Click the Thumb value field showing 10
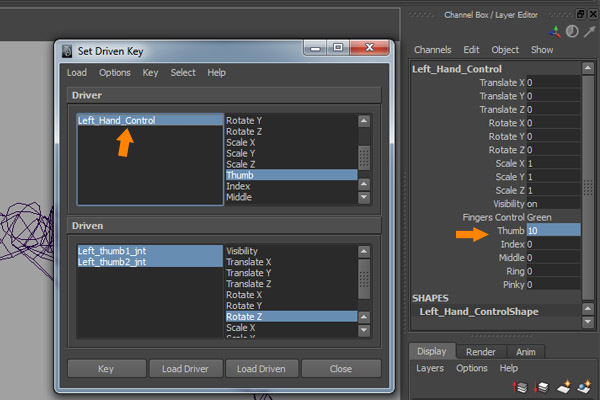Image resolution: width=600 pixels, height=400 pixels. [553, 230]
